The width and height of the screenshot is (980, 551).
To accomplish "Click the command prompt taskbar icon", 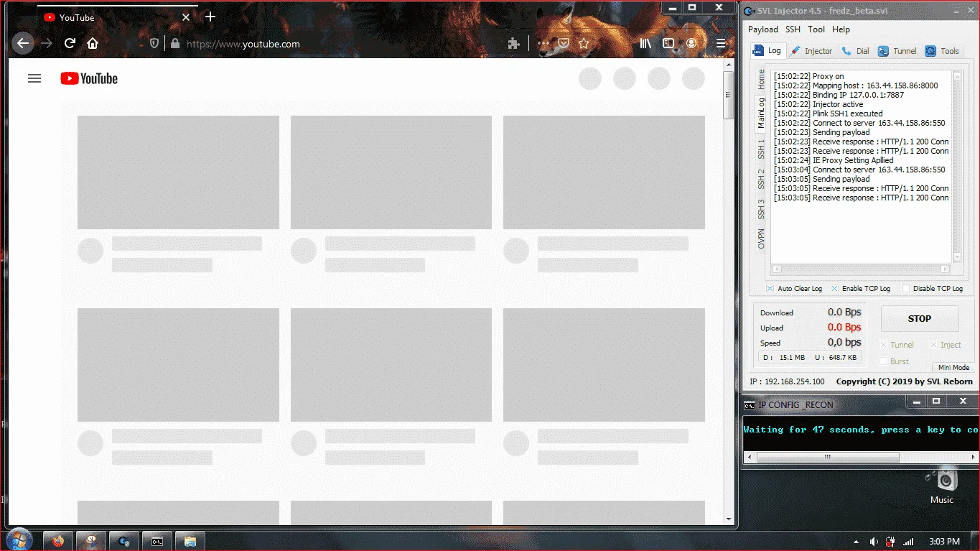I will coord(157,541).
